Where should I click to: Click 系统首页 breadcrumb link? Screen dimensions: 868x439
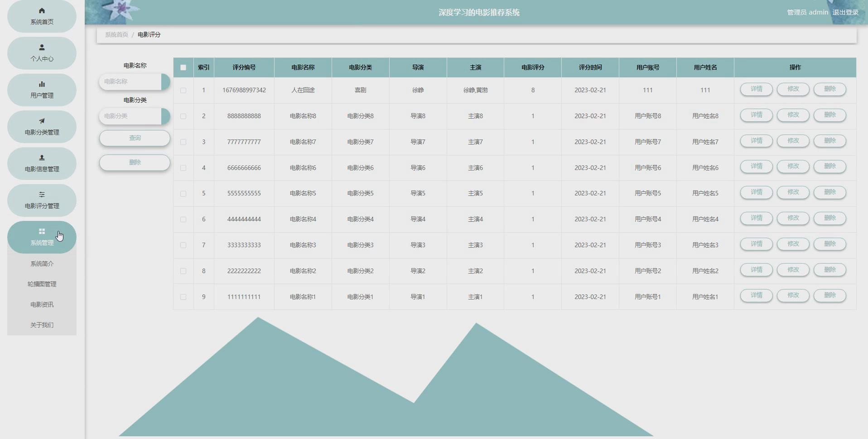tap(116, 34)
